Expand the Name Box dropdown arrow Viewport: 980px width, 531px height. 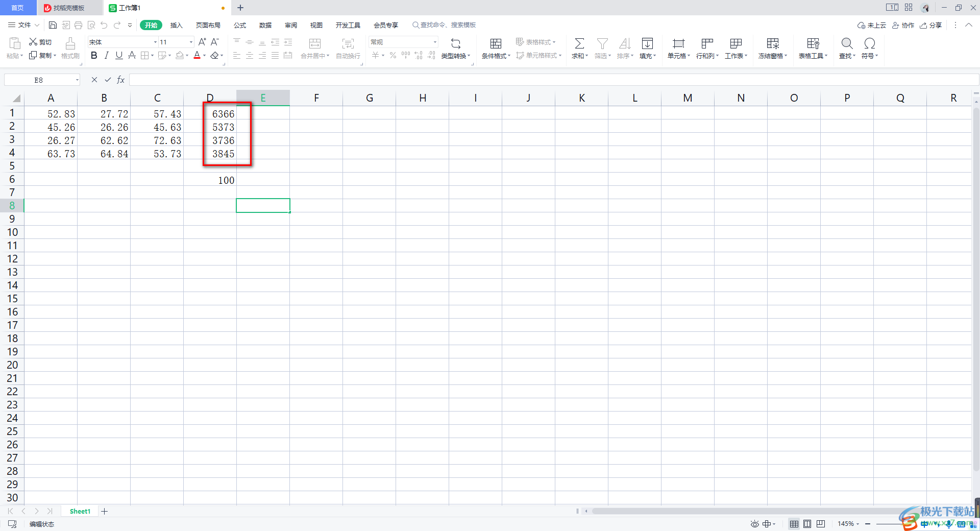point(77,80)
